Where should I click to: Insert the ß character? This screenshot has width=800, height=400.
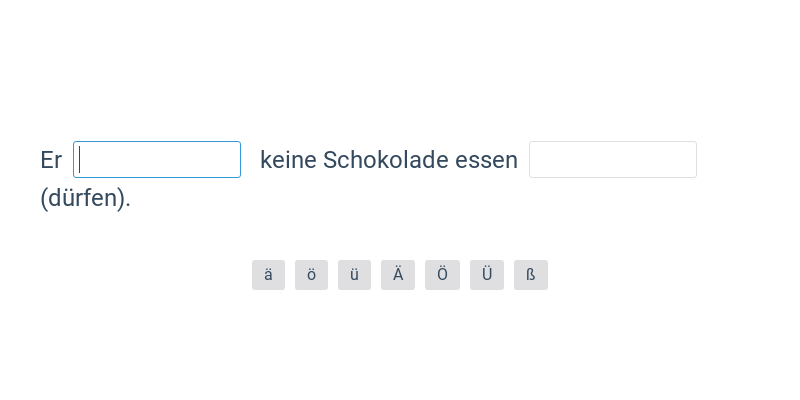(x=531, y=275)
